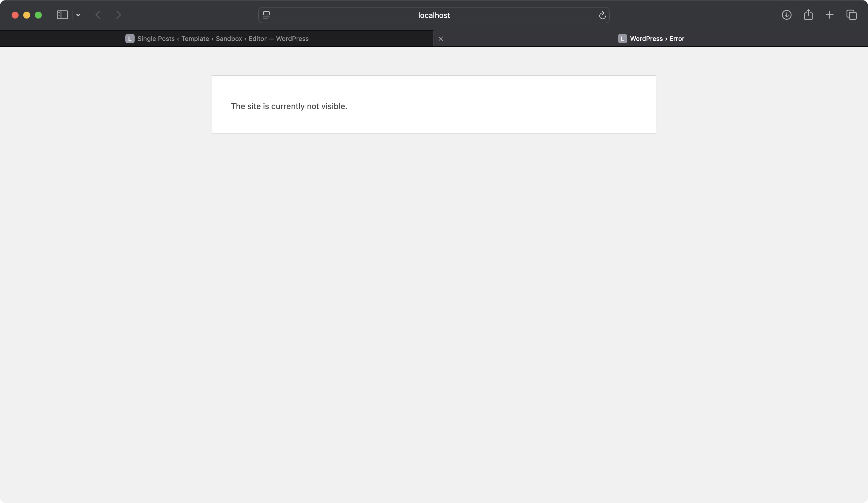Click the tab overview/grid icon
Viewport: 868px width, 503px height.
852,15
